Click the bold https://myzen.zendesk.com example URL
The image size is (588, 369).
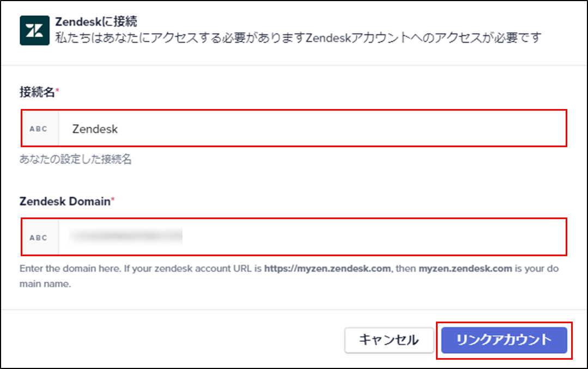click(328, 269)
